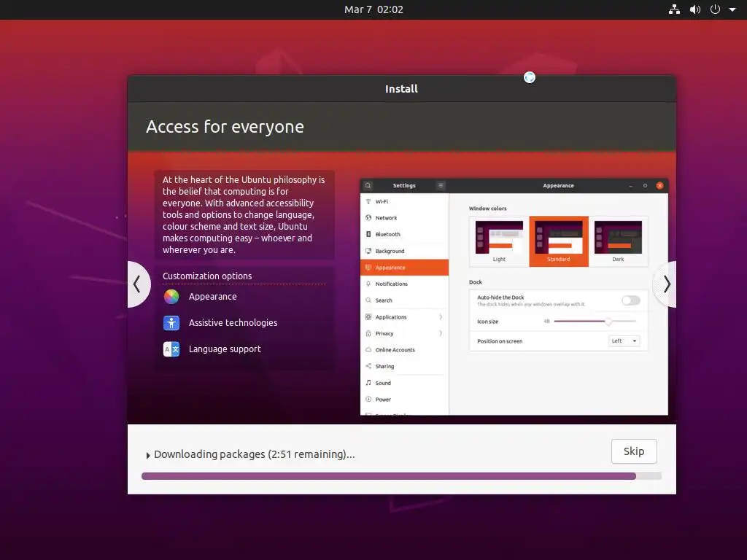Image resolution: width=747 pixels, height=560 pixels.
Task: Minimize the Appearance preview window
Action: [631, 186]
